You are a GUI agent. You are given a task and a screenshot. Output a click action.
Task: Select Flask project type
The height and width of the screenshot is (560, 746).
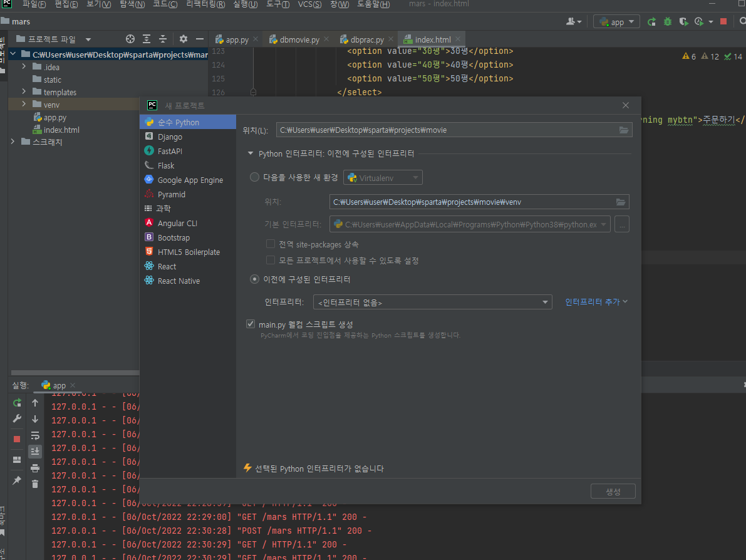point(188,165)
